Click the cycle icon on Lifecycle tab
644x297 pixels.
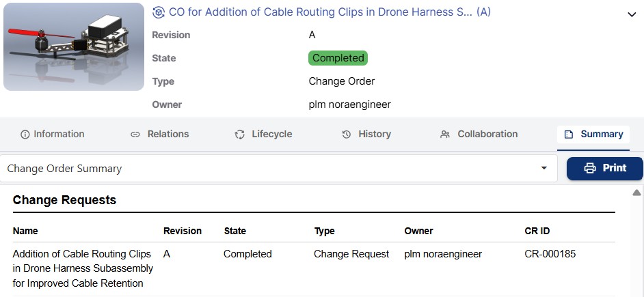point(239,135)
